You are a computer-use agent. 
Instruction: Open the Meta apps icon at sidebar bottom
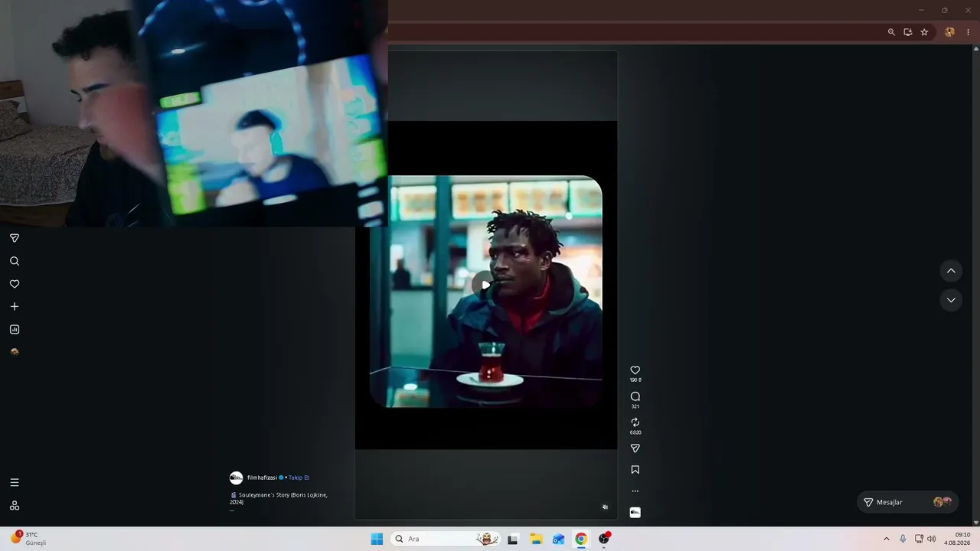click(x=15, y=506)
